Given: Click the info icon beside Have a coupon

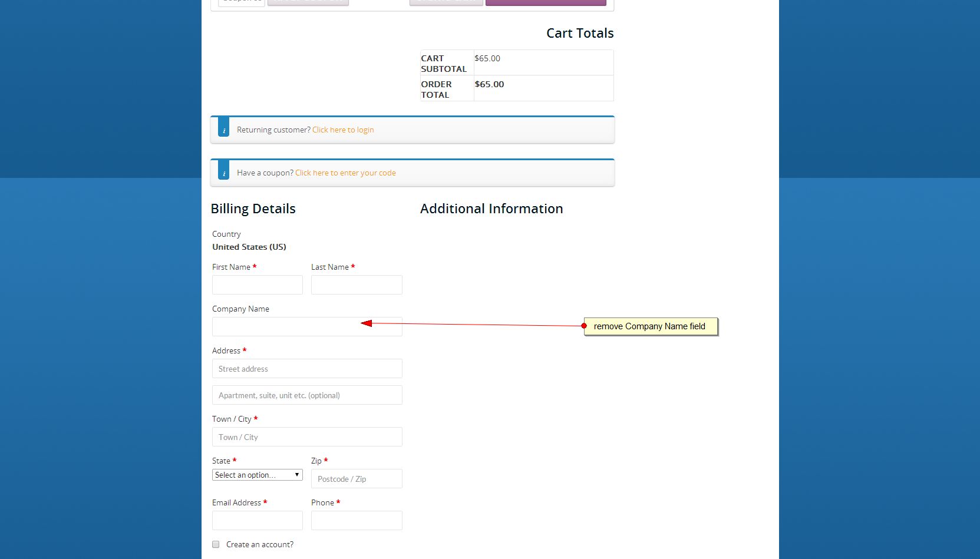Looking at the screenshot, I should (x=223, y=171).
